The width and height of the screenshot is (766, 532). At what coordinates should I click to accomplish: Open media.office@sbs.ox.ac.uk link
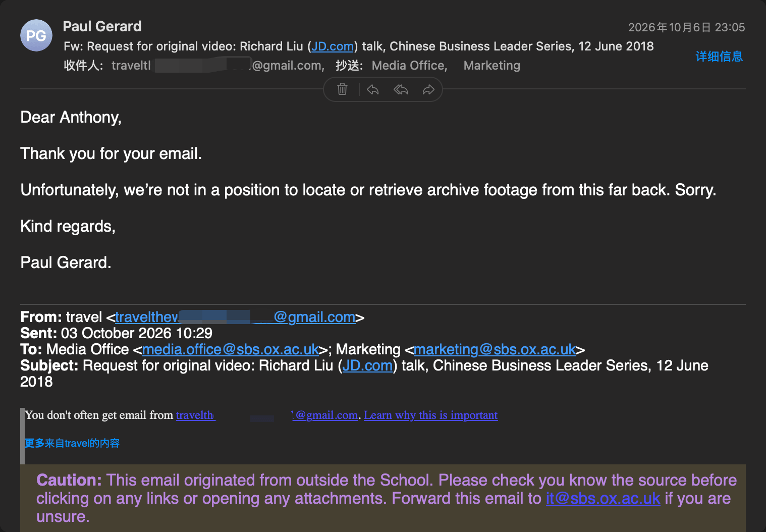(x=231, y=349)
